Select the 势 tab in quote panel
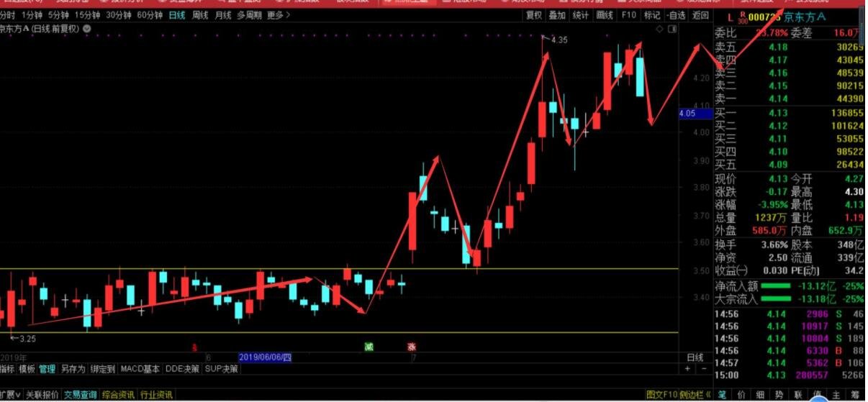Image resolution: width=868 pixels, height=402 pixels. [x=779, y=394]
